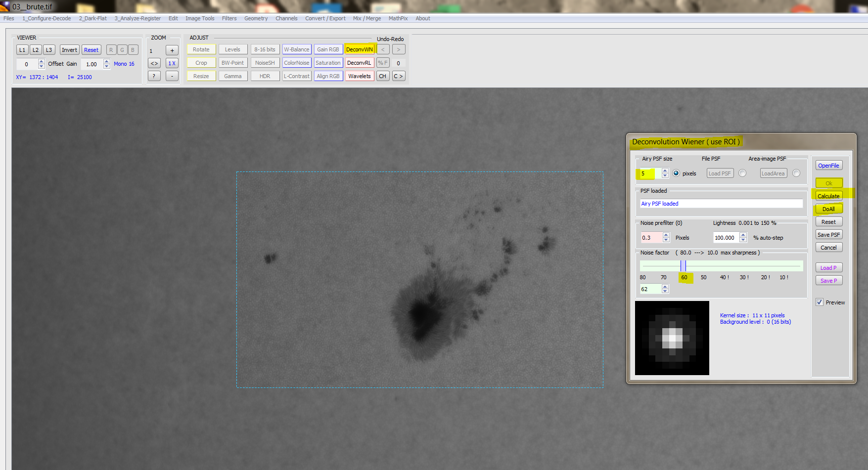This screenshot has height=470, width=868.
Task: Click the Lightness percentage spinner arrows
Action: coord(743,238)
